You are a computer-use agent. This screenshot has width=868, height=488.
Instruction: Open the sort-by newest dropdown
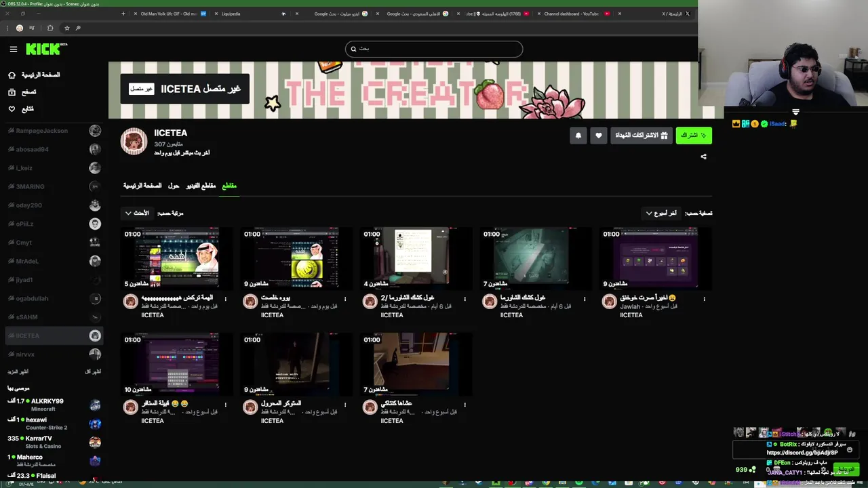(x=136, y=213)
